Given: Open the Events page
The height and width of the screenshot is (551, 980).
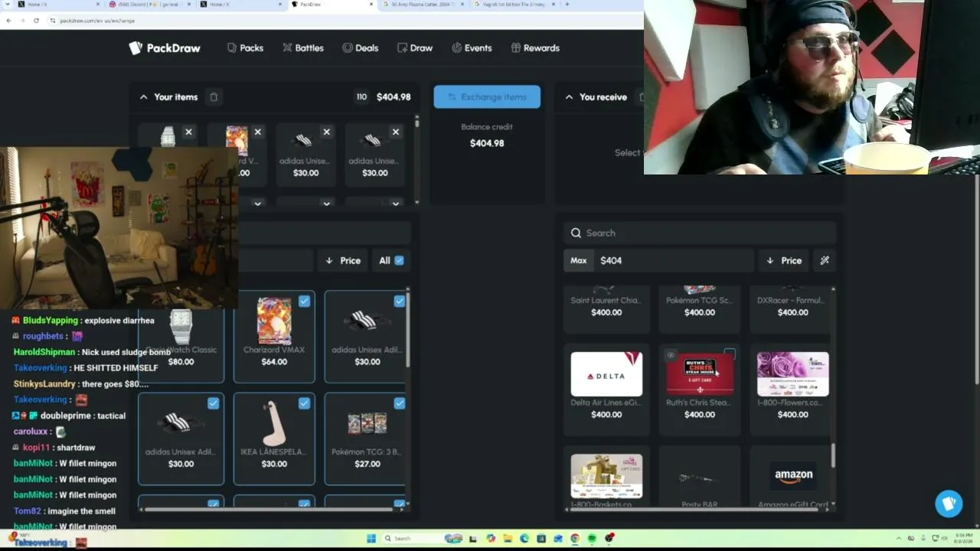Looking at the screenshot, I should click(x=472, y=47).
